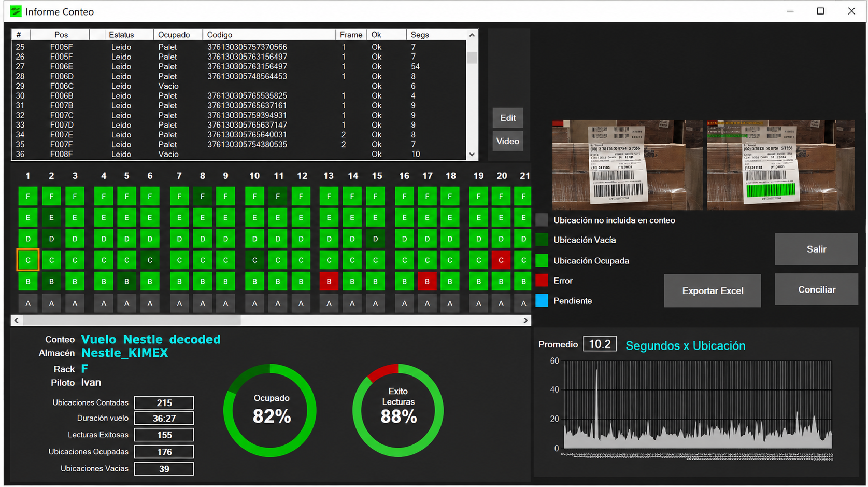
Task: Open the Video button
Action: click(x=507, y=141)
